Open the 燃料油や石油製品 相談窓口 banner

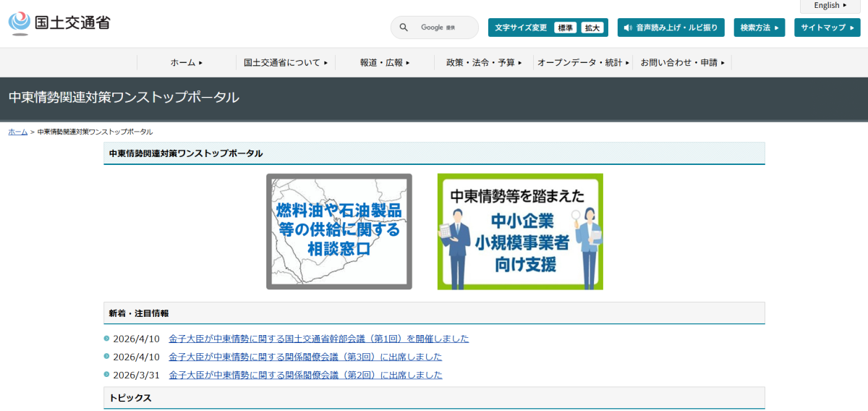[x=339, y=232]
